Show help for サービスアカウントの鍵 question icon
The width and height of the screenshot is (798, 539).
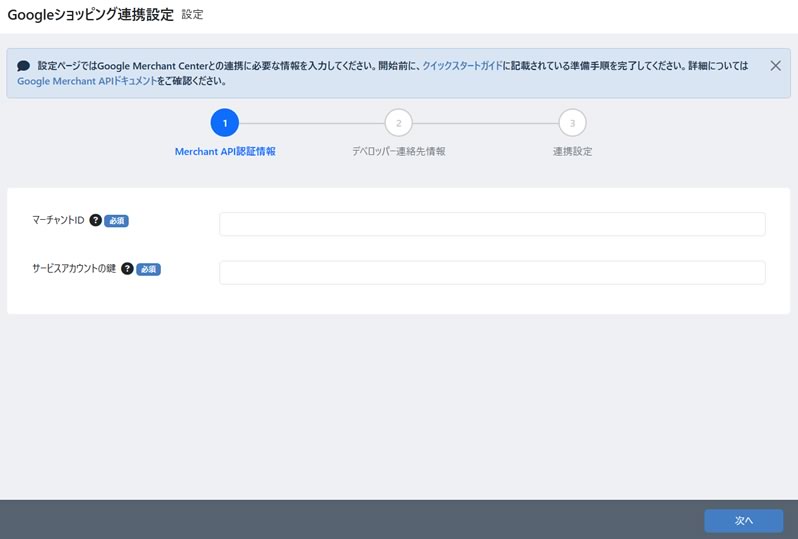pos(127,269)
